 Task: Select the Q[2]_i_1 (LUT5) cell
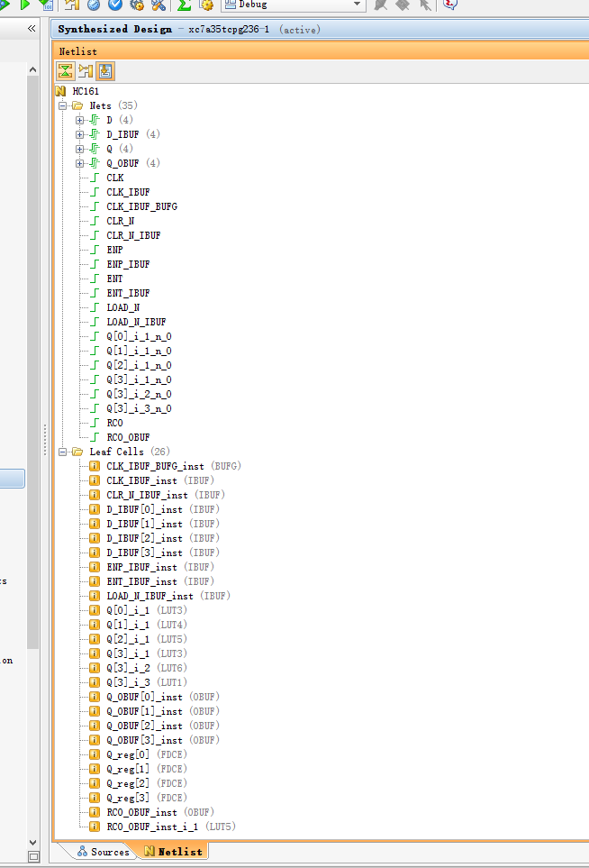click(x=147, y=639)
